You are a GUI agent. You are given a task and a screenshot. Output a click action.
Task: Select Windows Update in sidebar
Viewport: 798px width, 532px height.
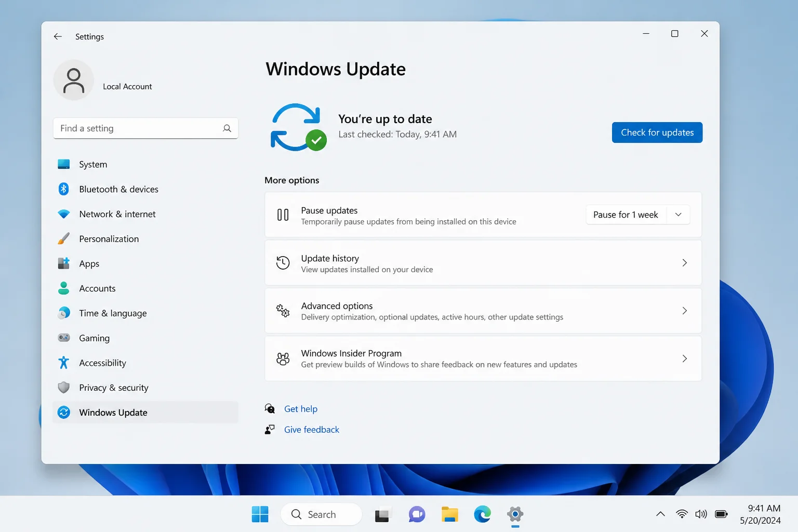[x=145, y=413]
